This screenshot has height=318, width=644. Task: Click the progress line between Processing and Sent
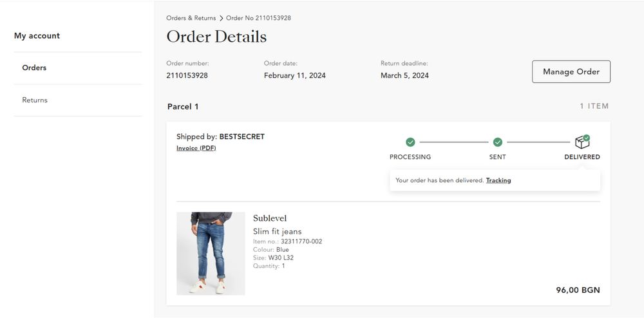point(453,142)
